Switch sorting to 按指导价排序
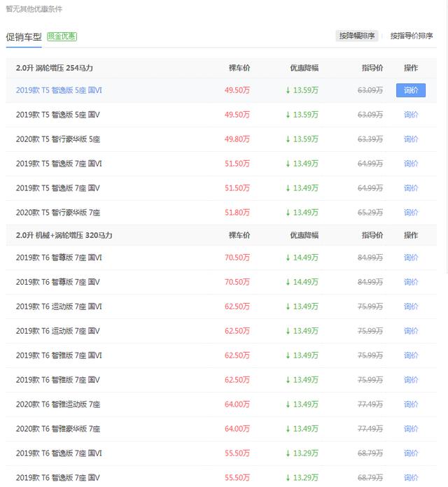The height and width of the screenshot is (487, 448). pyautogui.click(x=413, y=36)
